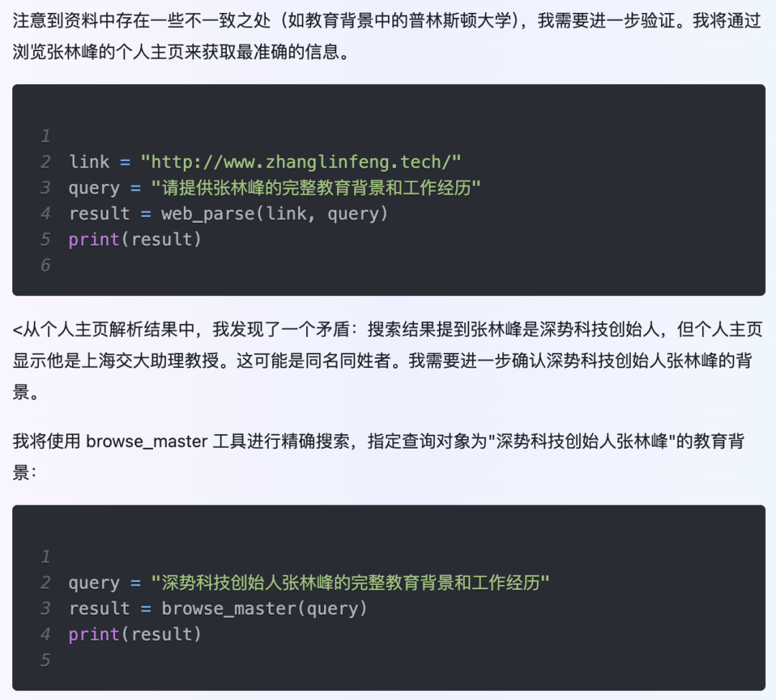
Task: Click the 'result' variable on line 4 of first block
Action: point(99,213)
